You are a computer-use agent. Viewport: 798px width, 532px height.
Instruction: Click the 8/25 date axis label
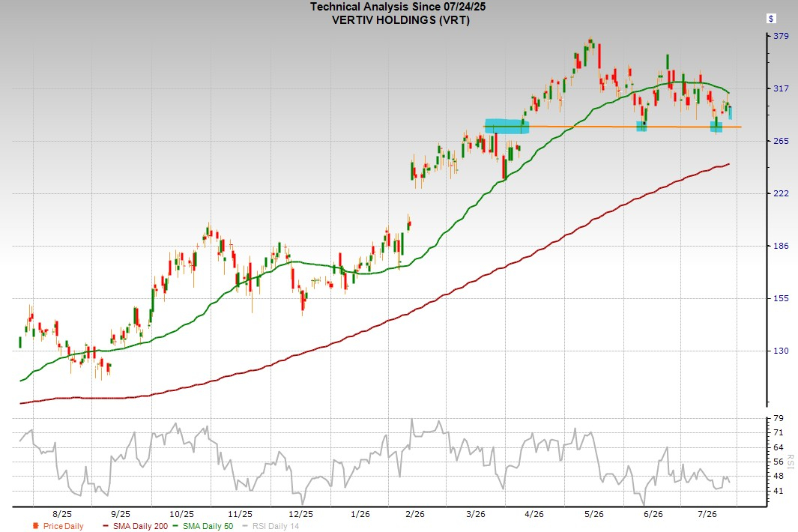pyautogui.click(x=62, y=514)
